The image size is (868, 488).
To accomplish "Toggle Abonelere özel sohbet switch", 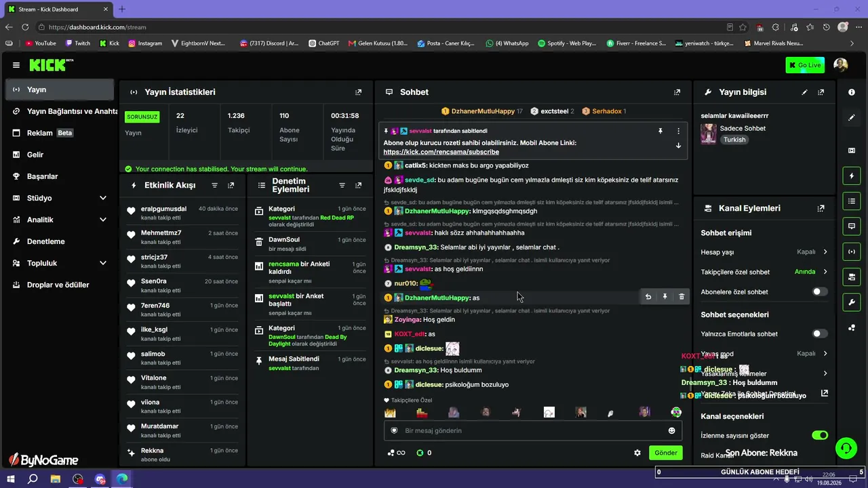I will (820, 291).
